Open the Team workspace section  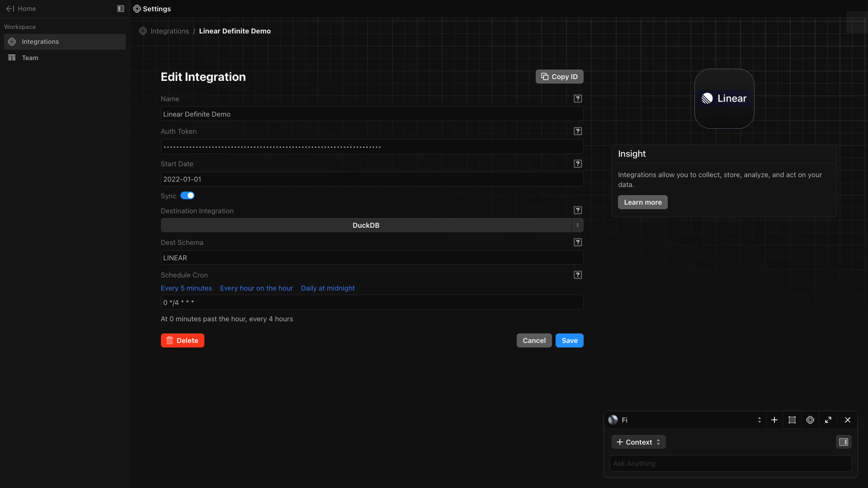[x=30, y=58]
